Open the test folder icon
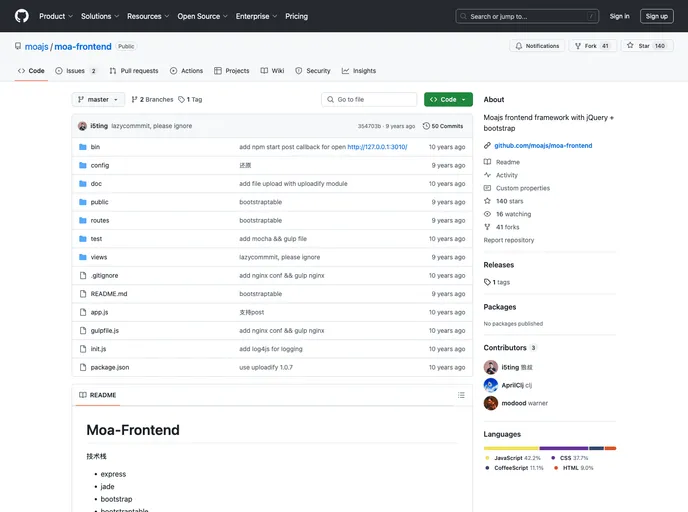The image size is (688, 512). pyautogui.click(x=82, y=239)
